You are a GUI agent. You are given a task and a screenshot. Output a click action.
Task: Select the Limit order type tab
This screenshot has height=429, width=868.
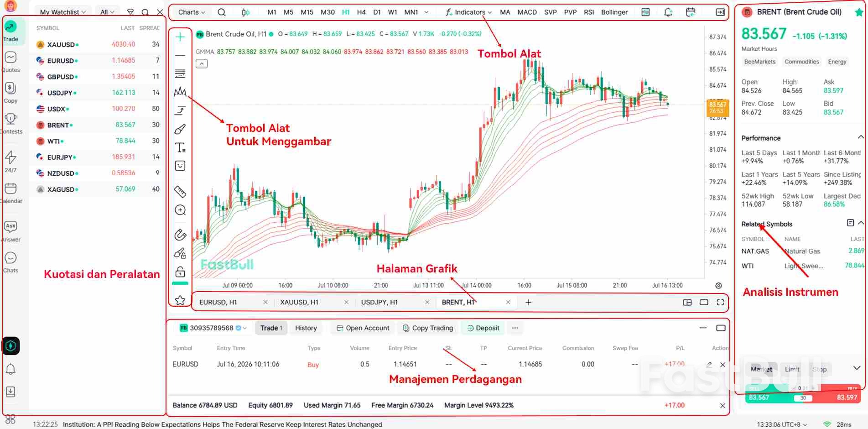[792, 369]
